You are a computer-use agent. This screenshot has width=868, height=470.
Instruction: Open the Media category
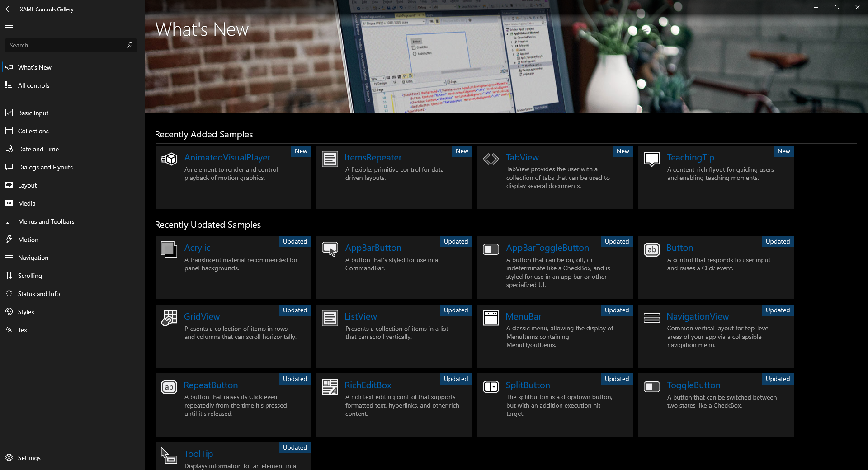(72, 203)
